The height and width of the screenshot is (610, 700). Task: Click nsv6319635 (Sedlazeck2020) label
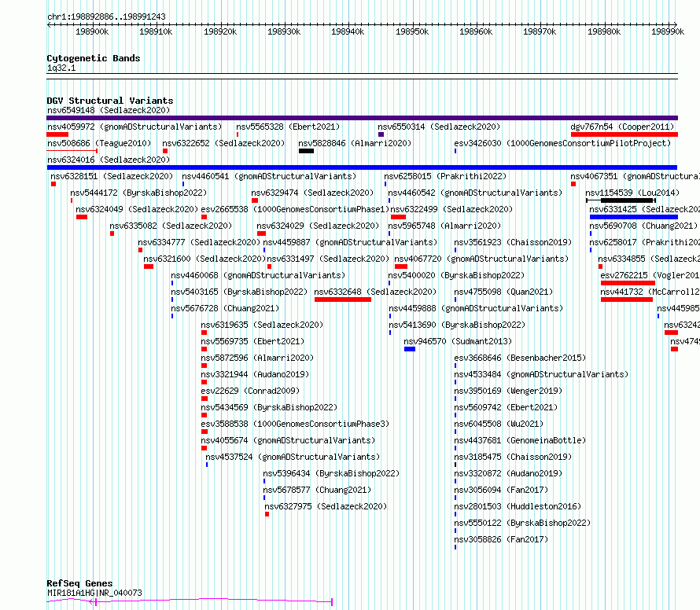(262, 325)
